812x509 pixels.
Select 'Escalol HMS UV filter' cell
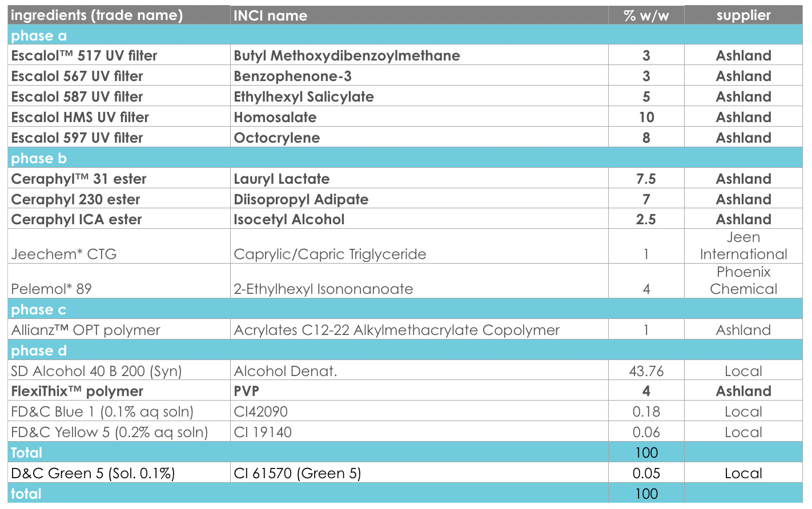coord(119,117)
